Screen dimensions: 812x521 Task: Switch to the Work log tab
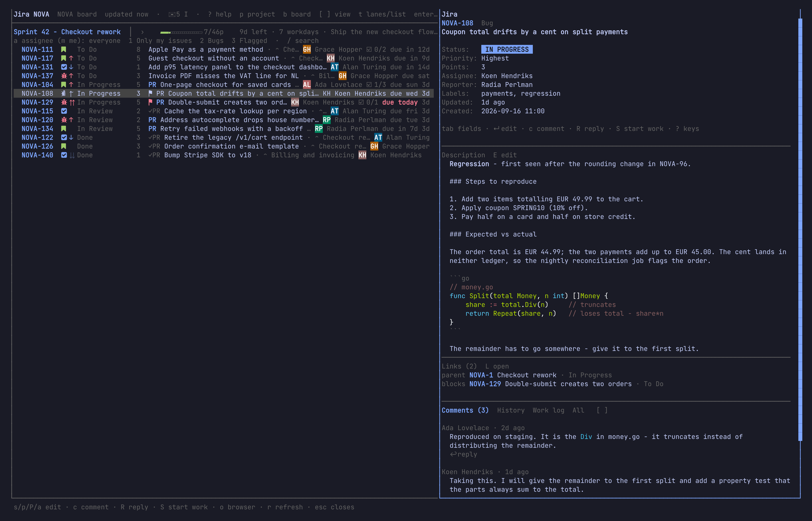[548, 410]
